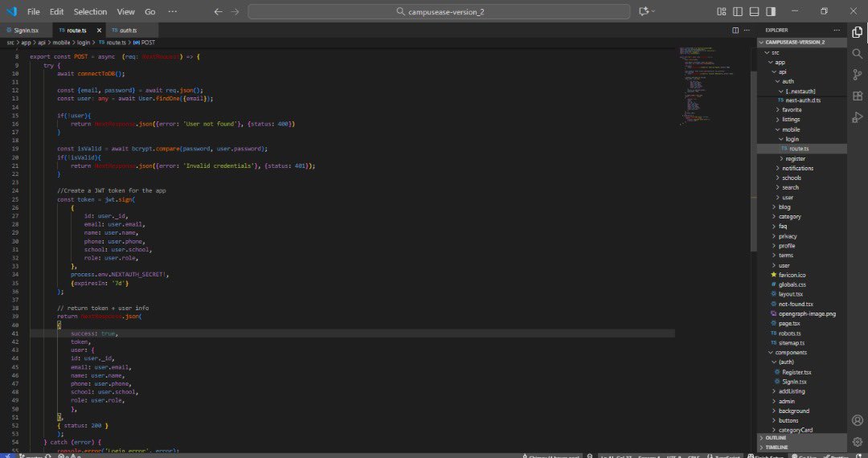
Task: Open the Extensions view
Action: point(857,96)
